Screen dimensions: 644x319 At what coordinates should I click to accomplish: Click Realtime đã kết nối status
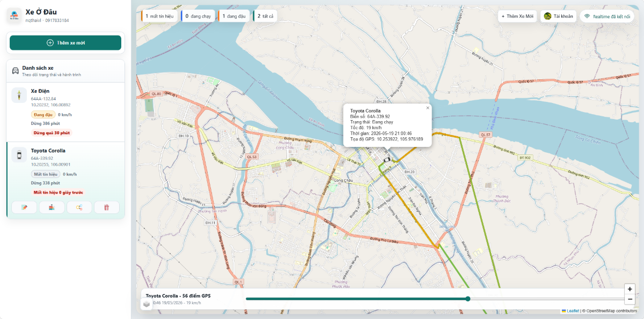607,16
